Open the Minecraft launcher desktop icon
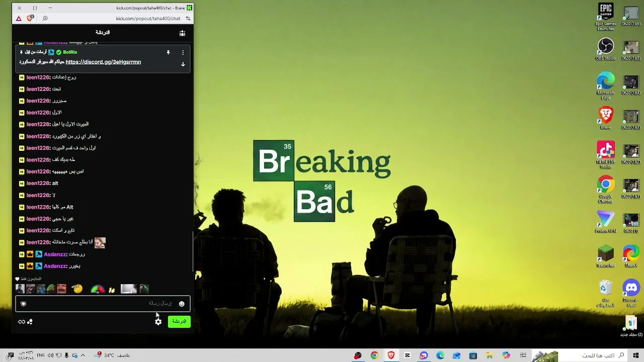The height and width of the screenshot is (362, 644). tap(606, 256)
